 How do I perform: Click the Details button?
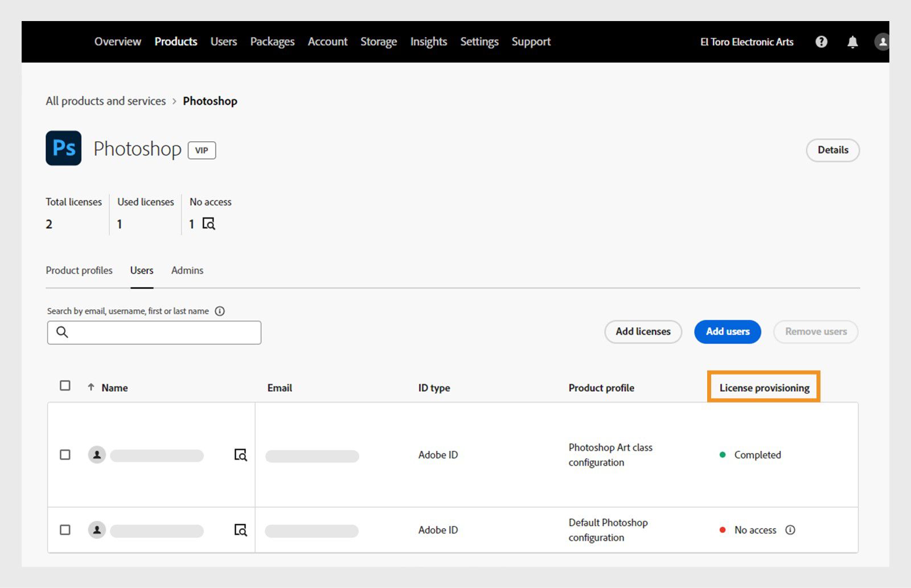click(833, 150)
